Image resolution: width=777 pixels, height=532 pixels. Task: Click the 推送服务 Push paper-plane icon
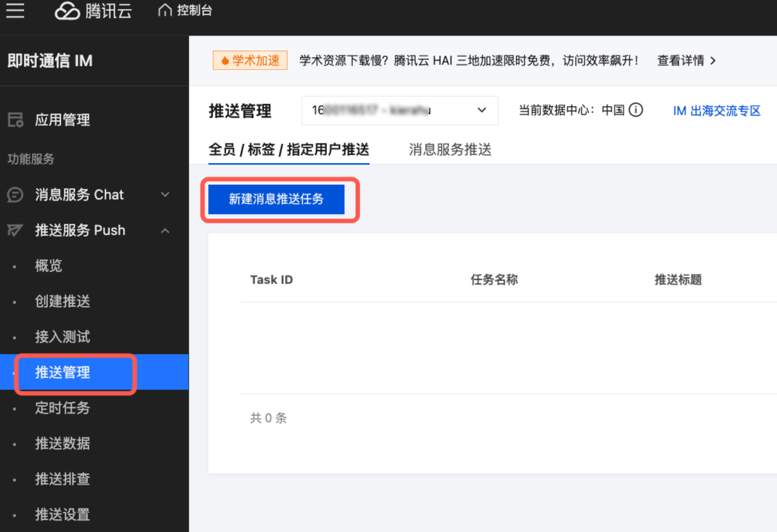15,230
